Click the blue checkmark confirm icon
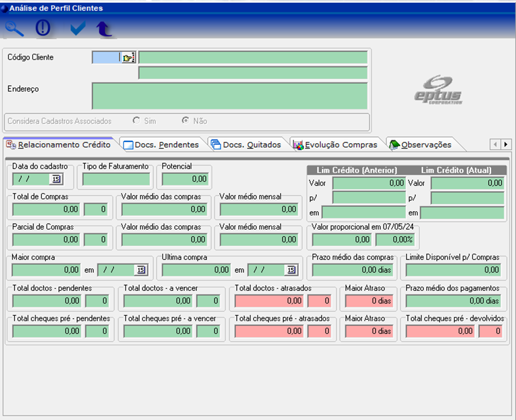The width and height of the screenshot is (516, 420). (77, 29)
